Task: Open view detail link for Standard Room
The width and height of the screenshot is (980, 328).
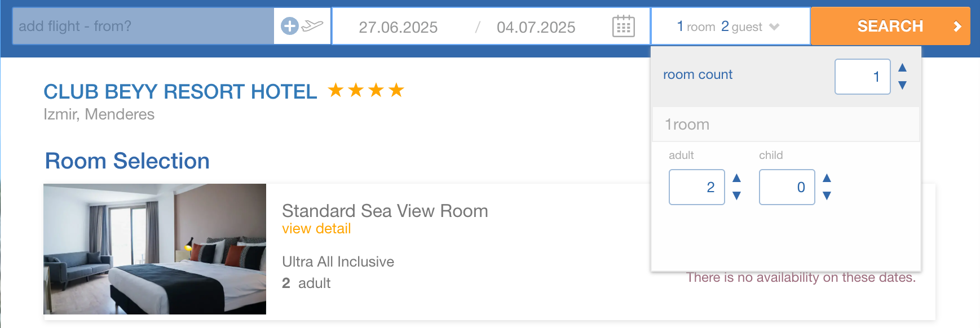Action: 316,229
